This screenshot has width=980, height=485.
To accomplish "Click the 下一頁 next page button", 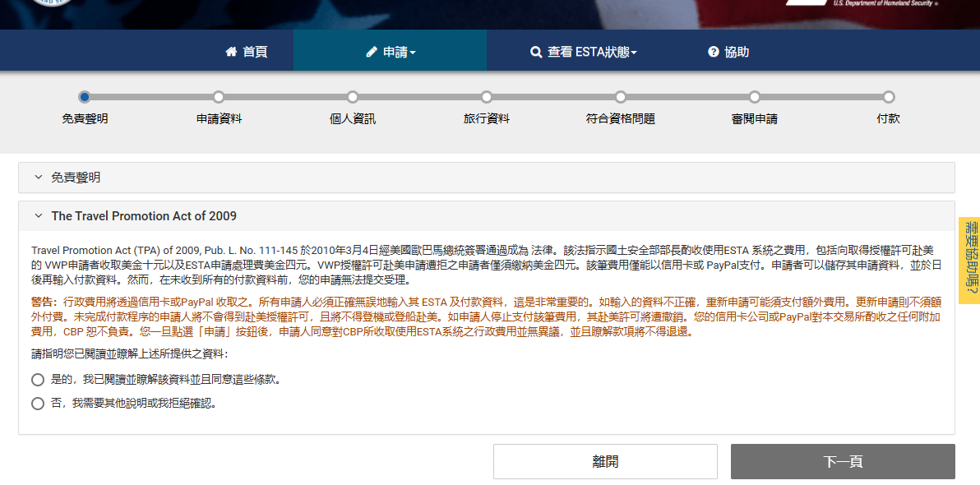I will click(843, 462).
